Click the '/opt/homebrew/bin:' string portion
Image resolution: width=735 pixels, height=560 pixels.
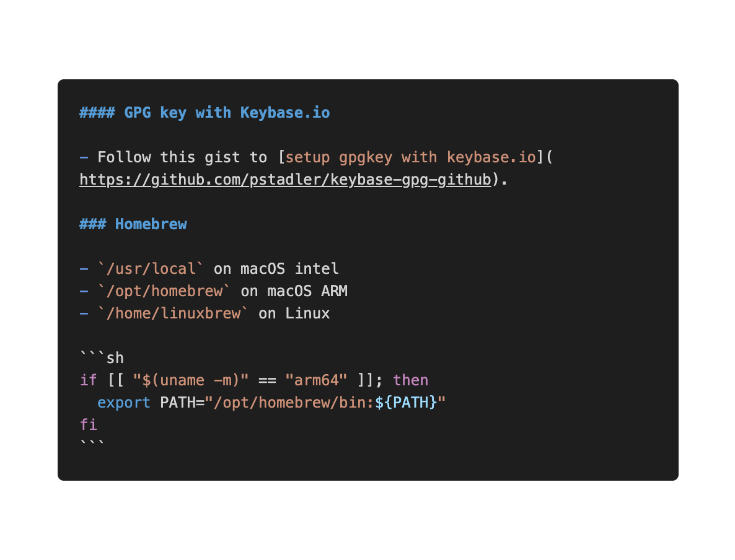click(294, 403)
